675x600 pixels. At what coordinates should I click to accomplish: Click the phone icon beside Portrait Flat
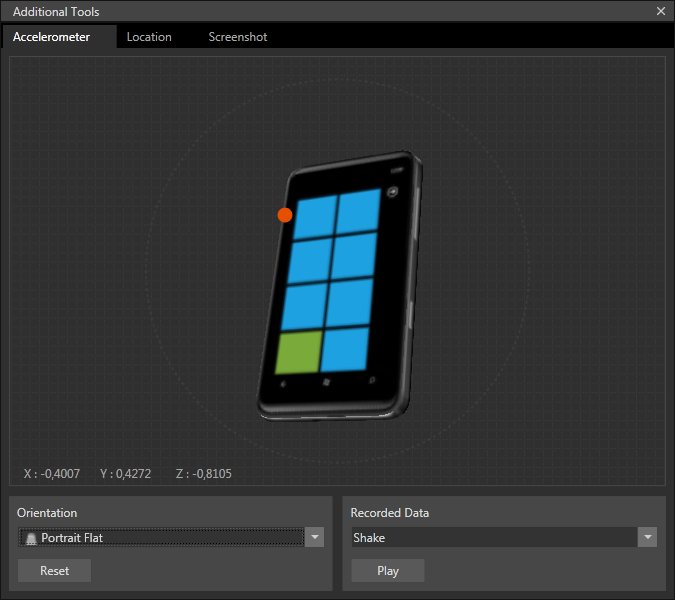31,538
